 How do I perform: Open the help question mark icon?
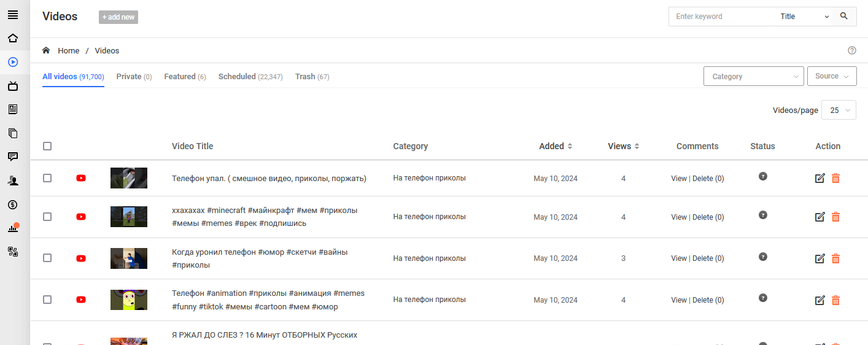(x=851, y=50)
